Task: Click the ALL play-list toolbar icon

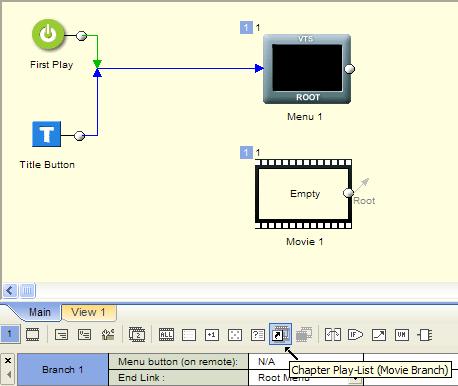Action: 166,334
